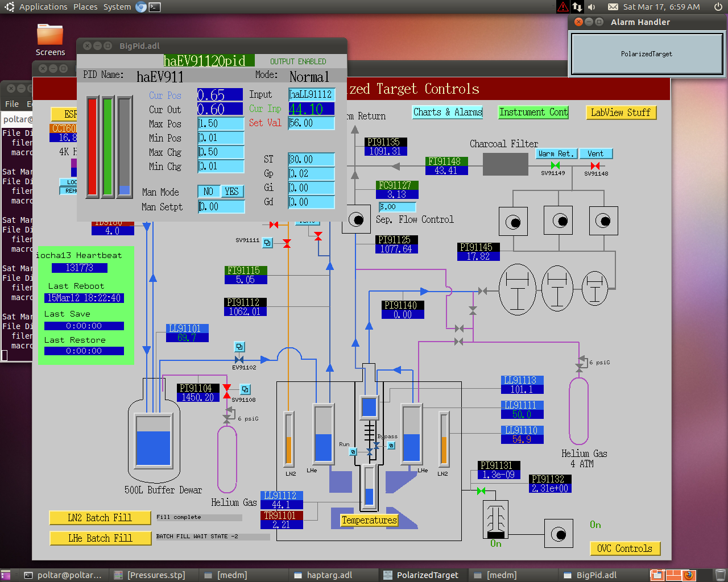Click the turbo pump icon above On

click(495, 520)
